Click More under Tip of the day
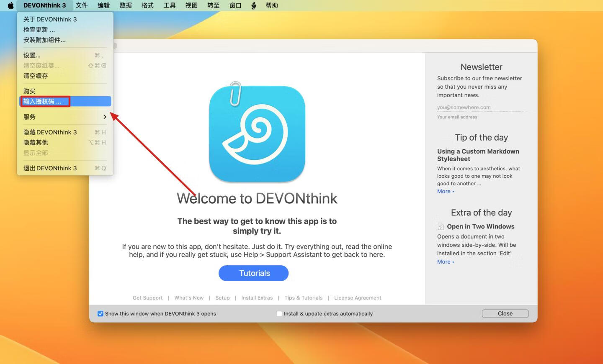603x364 pixels. pyautogui.click(x=446, y=191)
